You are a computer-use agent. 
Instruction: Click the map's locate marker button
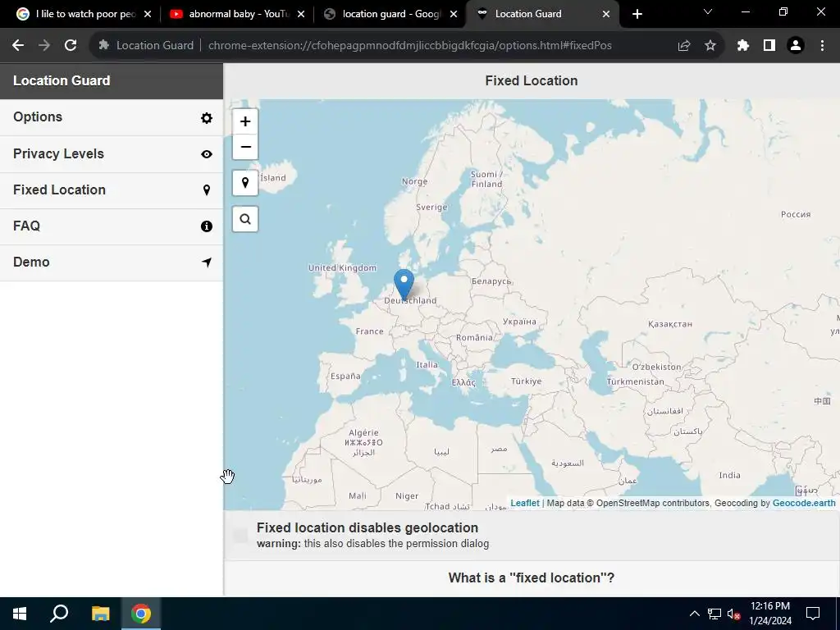[x=245, y=183]
